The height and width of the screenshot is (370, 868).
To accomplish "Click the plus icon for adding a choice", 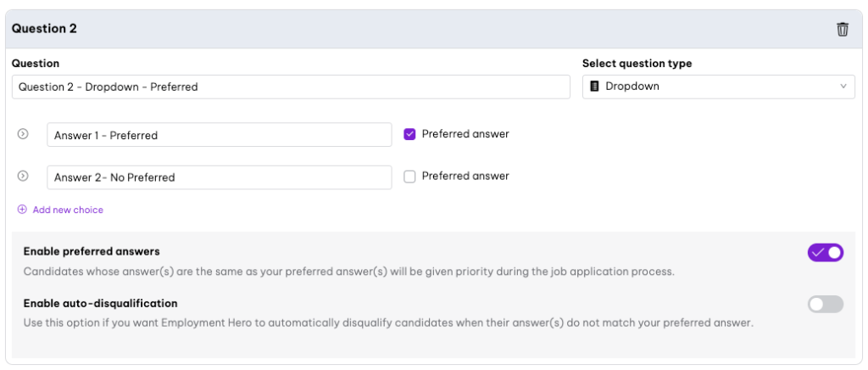I will click(23, 210).
